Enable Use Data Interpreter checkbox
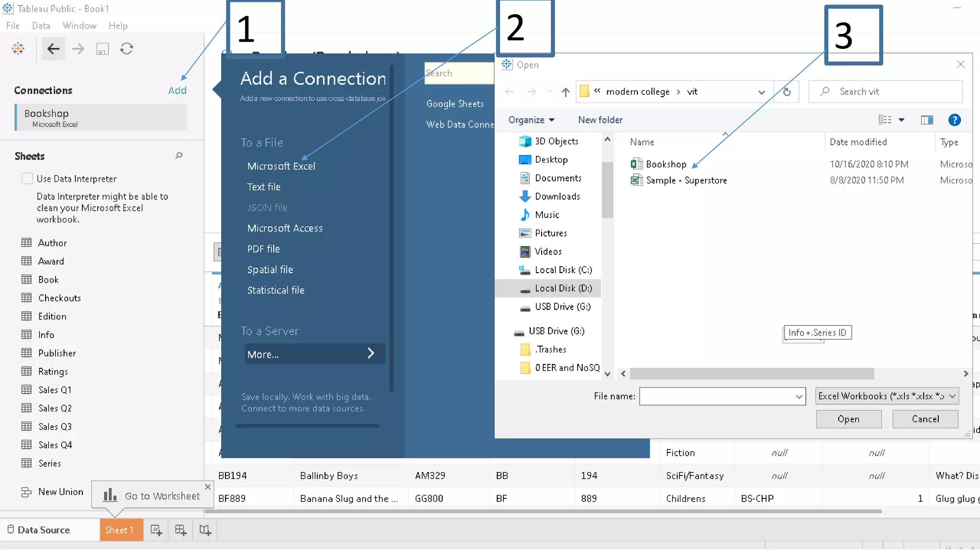Viewport: 980px width, 551px height. [27, 178]
